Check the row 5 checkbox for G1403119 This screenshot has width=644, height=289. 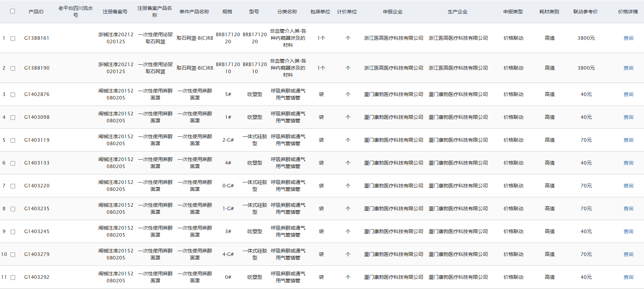pos(13,140)
